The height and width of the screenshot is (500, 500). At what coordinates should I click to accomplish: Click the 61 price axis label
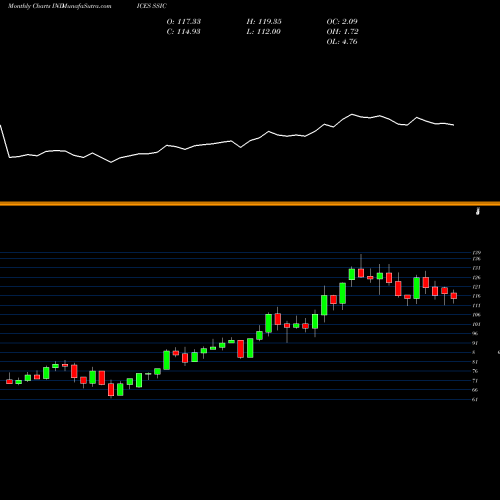click(x=475, y=399)
